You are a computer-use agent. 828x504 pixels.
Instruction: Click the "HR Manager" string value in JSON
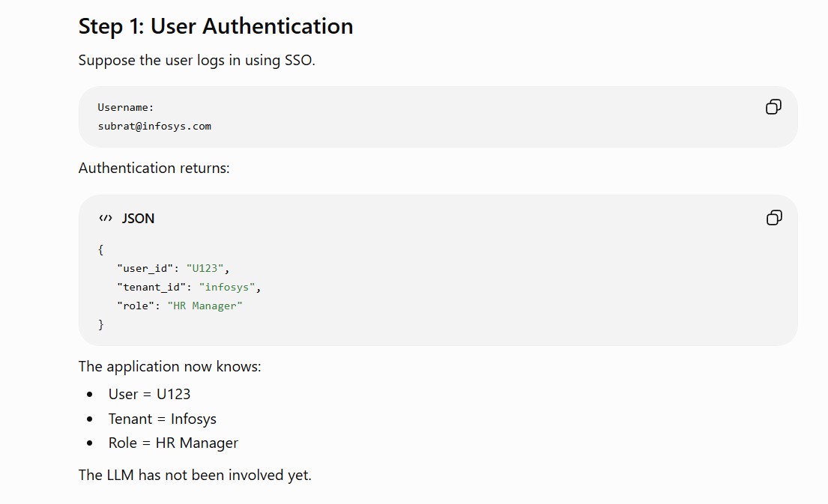[x=205, y=306]
